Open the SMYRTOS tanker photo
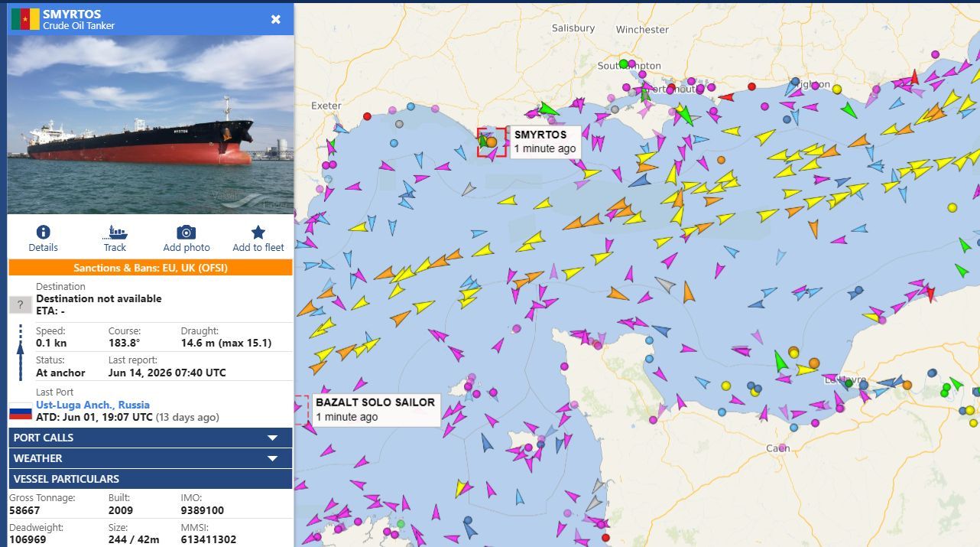This screenshot has height=547, width=980. click(x=150, y=125)
